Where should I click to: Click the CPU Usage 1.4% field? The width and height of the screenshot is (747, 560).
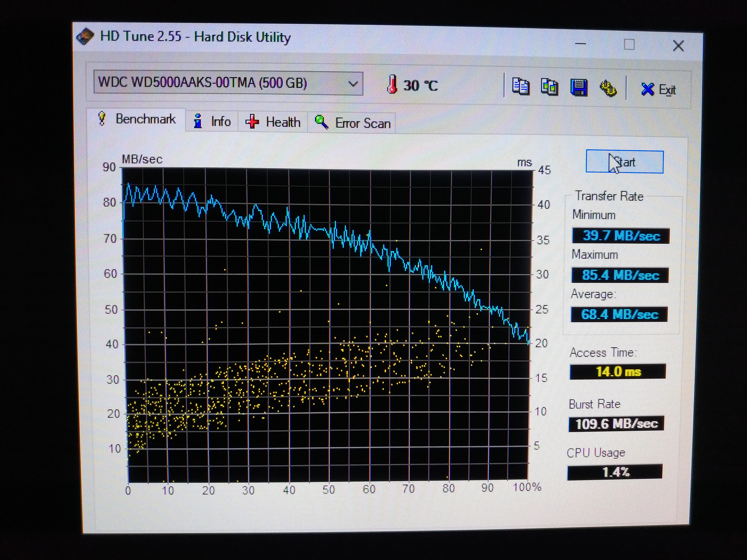coord(615,472)
